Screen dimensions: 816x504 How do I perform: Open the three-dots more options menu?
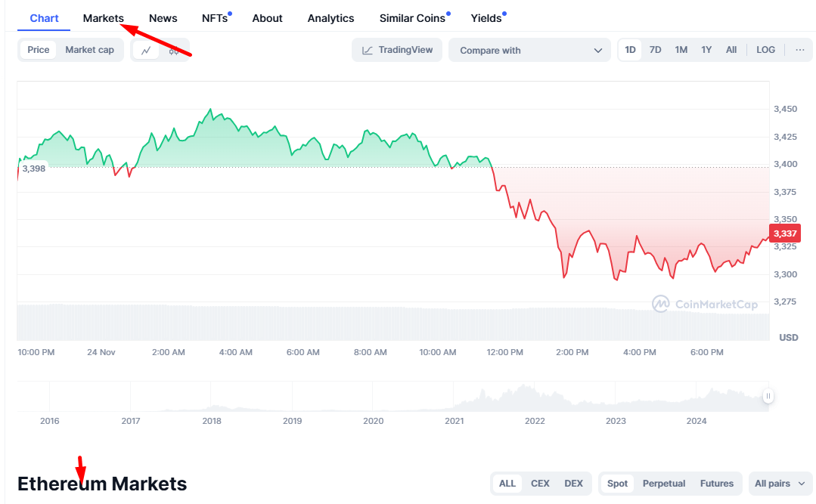click(x=800, y=50)
